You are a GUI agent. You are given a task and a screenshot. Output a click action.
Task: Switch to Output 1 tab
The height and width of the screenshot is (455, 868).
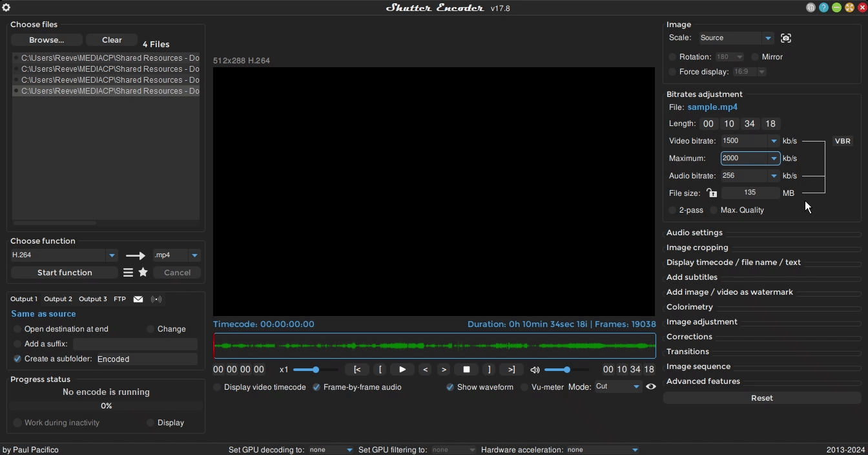point(24,299)
